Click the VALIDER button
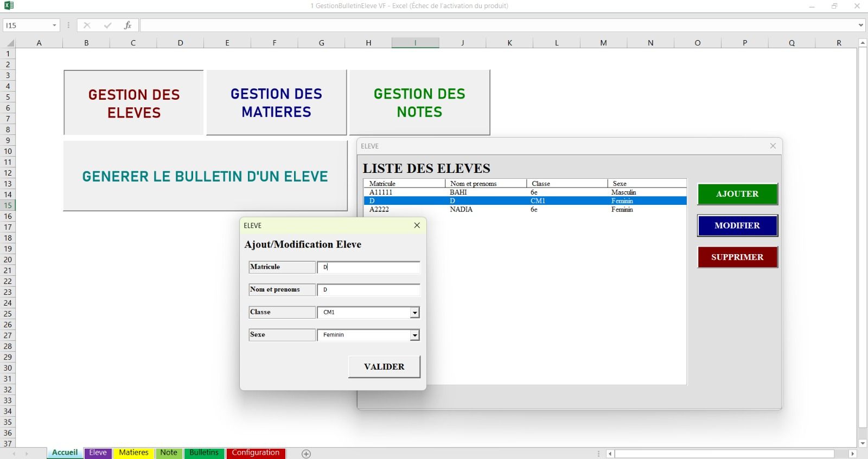The image size is (868, 459). pyautogui.click(x=384, y=367)
